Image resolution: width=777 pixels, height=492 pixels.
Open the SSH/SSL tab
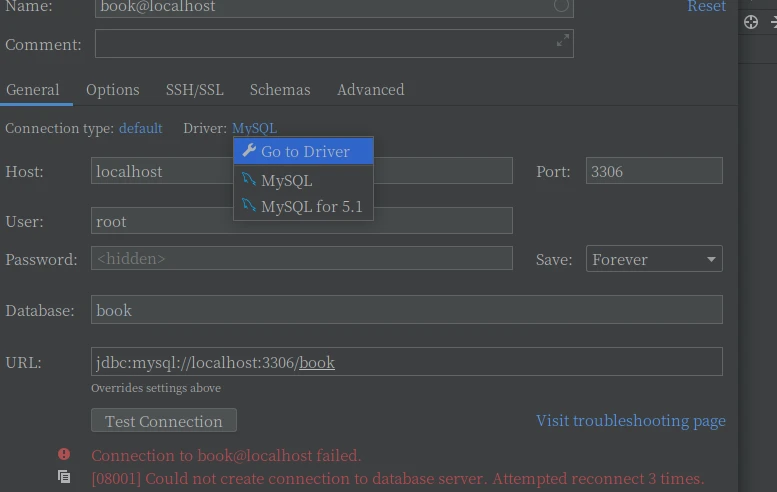click(x=194, y=89)
